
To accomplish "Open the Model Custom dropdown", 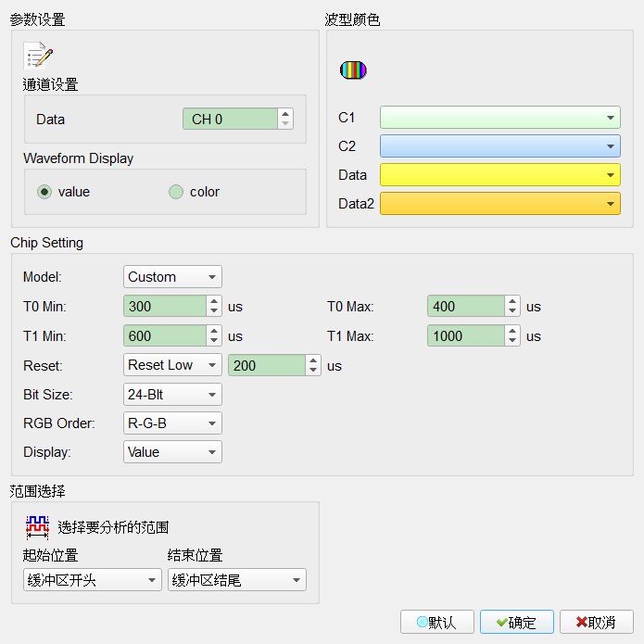I will [172, 277].
